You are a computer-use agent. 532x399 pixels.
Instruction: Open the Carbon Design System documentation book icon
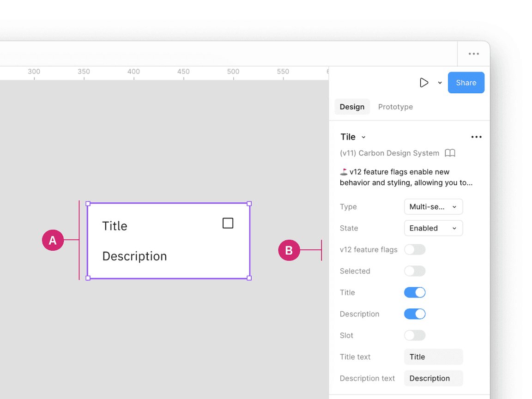450,153
